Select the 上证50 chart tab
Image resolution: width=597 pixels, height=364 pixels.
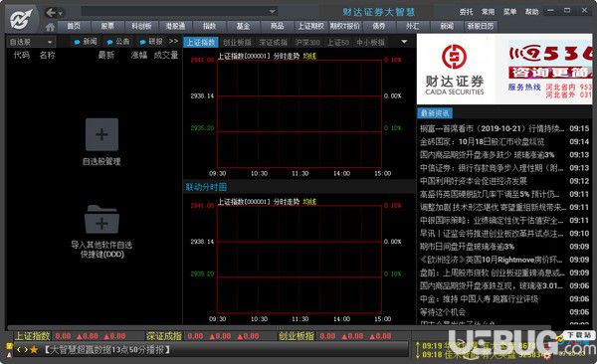click(338, 42)
